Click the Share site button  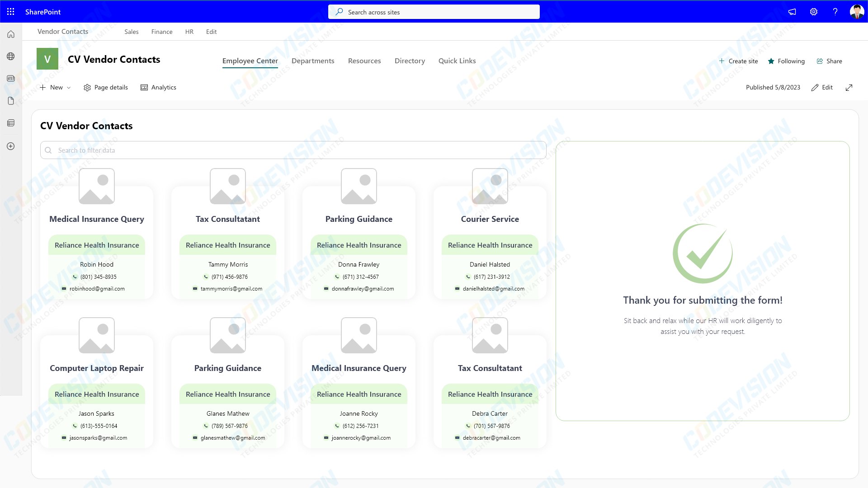point(829,61)
